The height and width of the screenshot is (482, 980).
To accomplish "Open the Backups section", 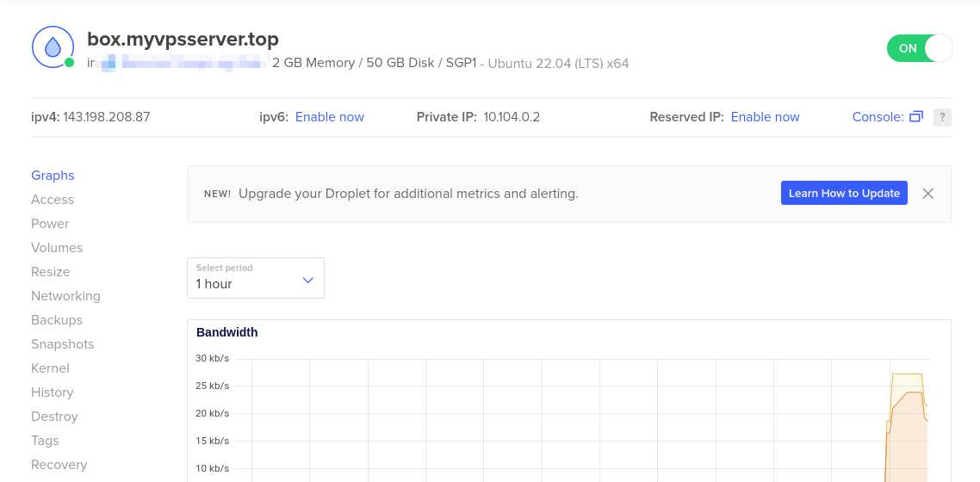I will 57,320.
